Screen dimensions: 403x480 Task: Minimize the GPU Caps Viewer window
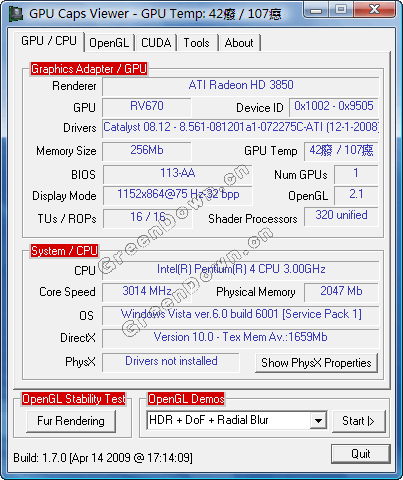[316, 10]
